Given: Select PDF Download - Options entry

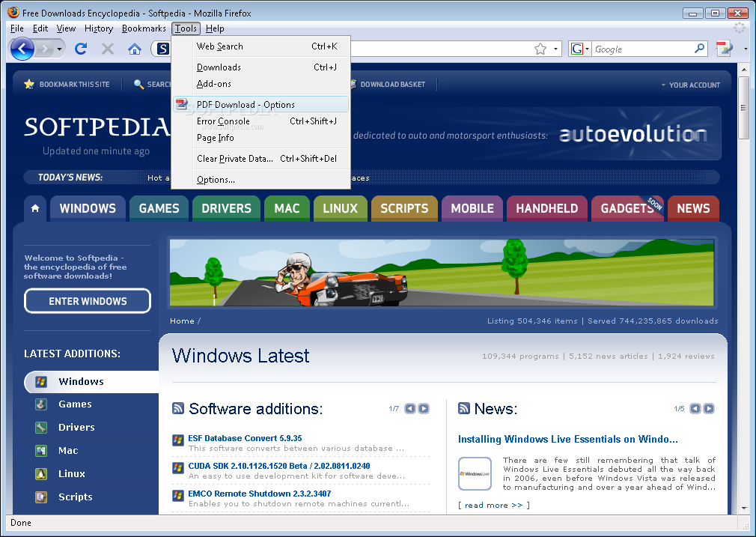Looking at the screenshot, I should (260, 104).
